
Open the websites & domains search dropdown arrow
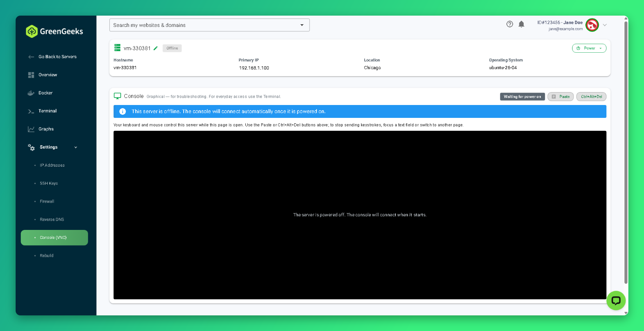pos(302,25)
